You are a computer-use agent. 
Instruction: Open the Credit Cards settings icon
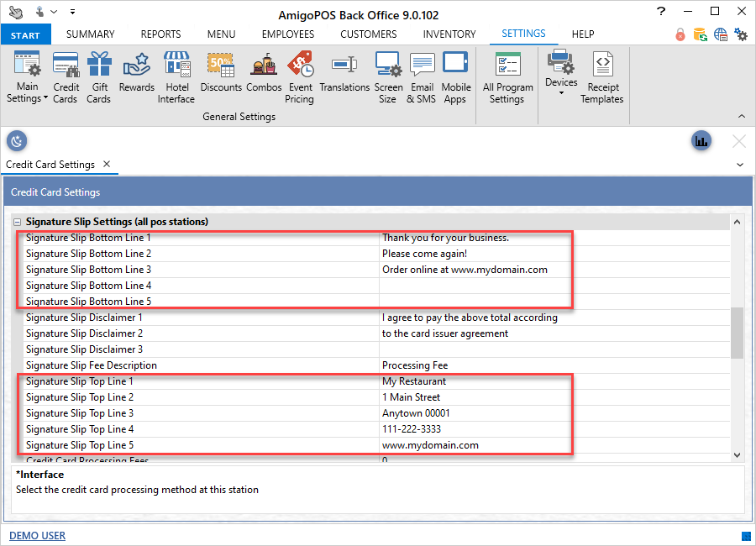pyautogui.click(x=66, y=76)
